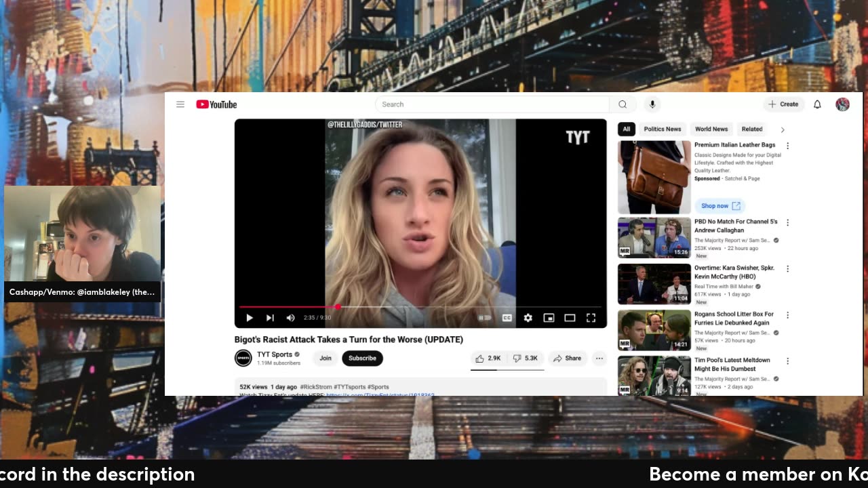Open options for the Tim Pool's Latest Meltdown video
The height and width of the screenshot is (488, 868).
click(x=787, y=361)
